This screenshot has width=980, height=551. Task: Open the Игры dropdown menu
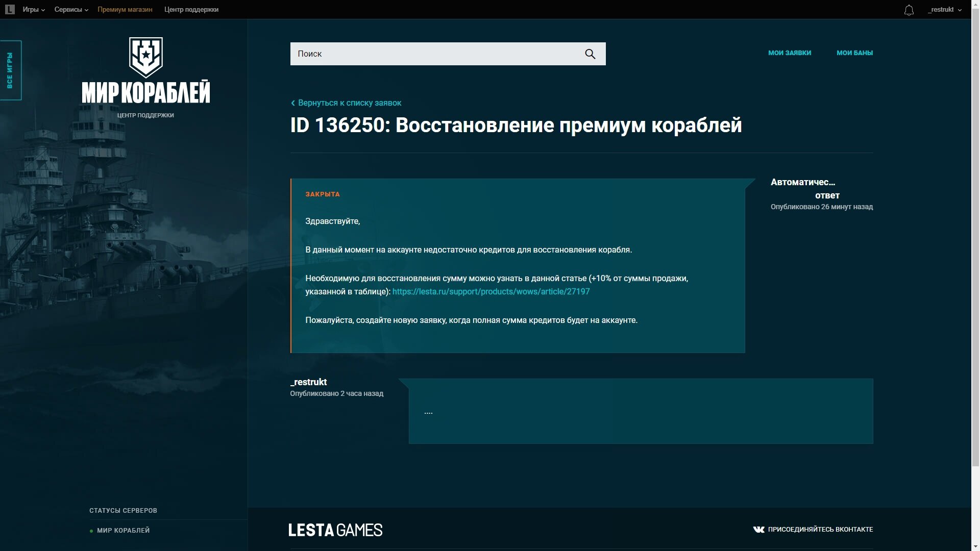tap(34, 10)
